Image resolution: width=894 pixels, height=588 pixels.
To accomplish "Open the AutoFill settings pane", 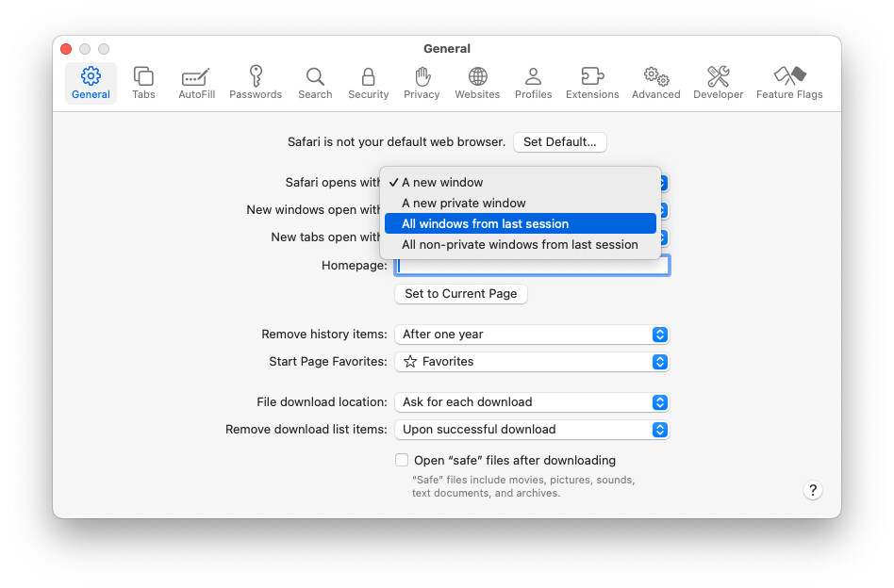I will [x=196, y=83].
